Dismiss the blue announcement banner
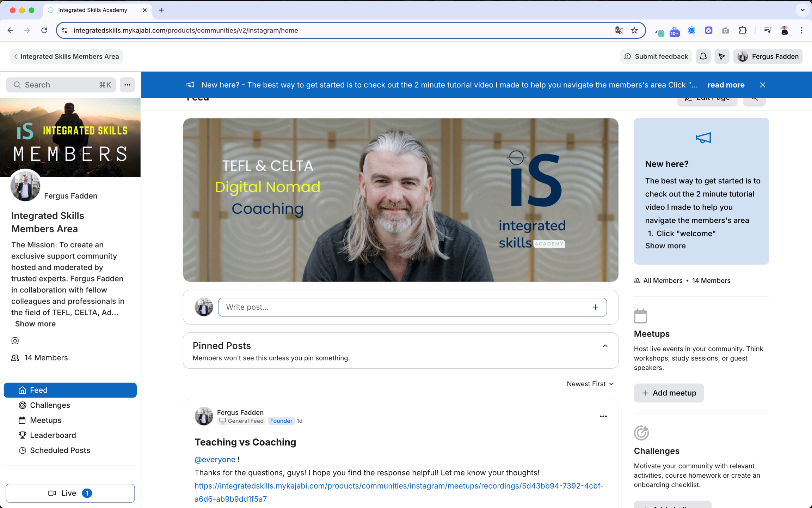Viewport: 812px width, 508px height. (762, 85)
